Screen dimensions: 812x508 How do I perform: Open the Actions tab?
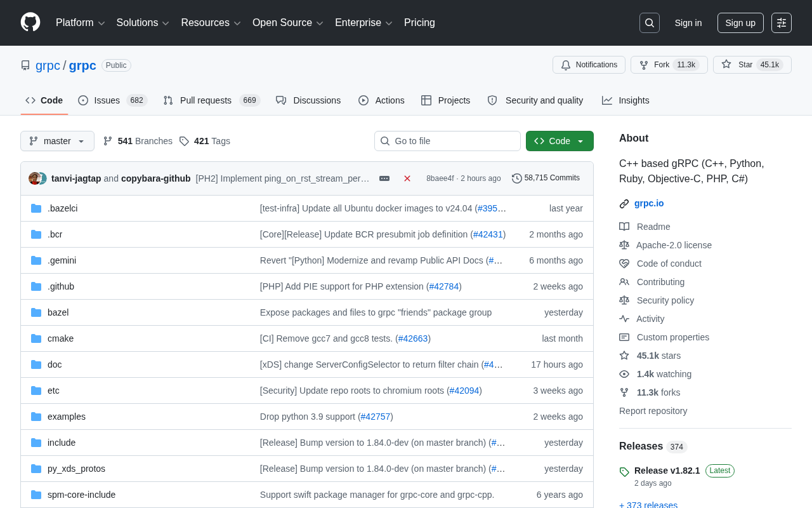point(381,100)
